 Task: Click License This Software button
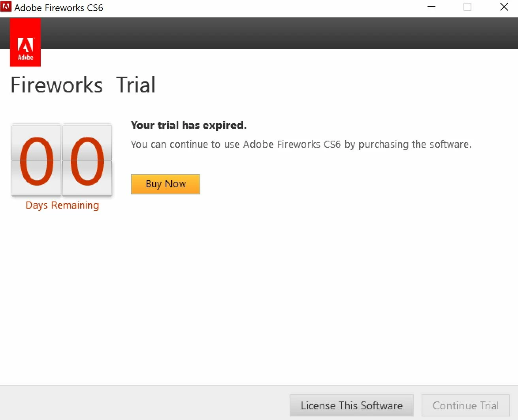(351, 405)
